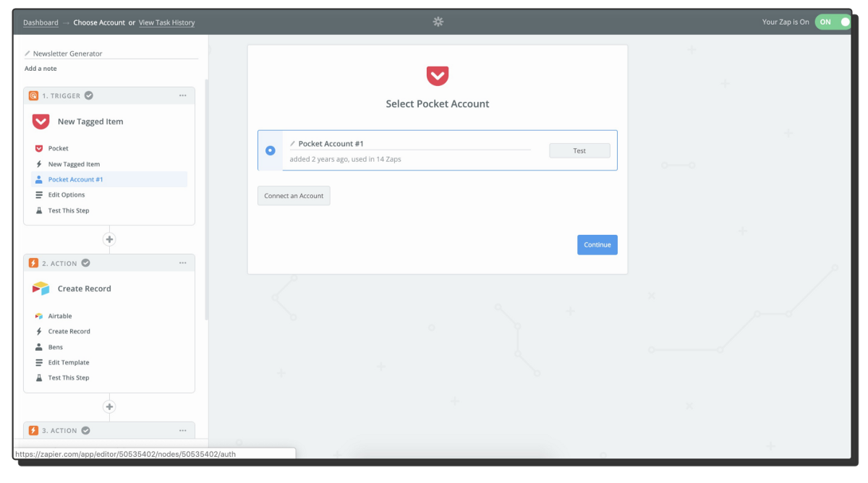868x483 pixels.
Task: Click the blue Continue button
Action: [597, 244]
